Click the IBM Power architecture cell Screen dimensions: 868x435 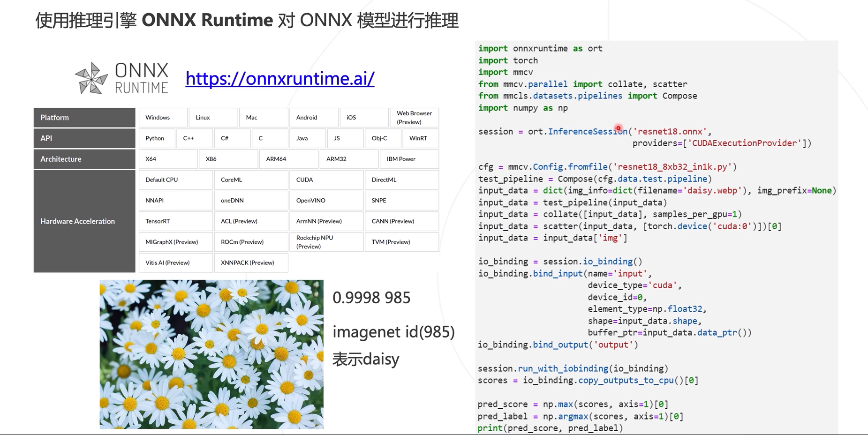(409, 159)
